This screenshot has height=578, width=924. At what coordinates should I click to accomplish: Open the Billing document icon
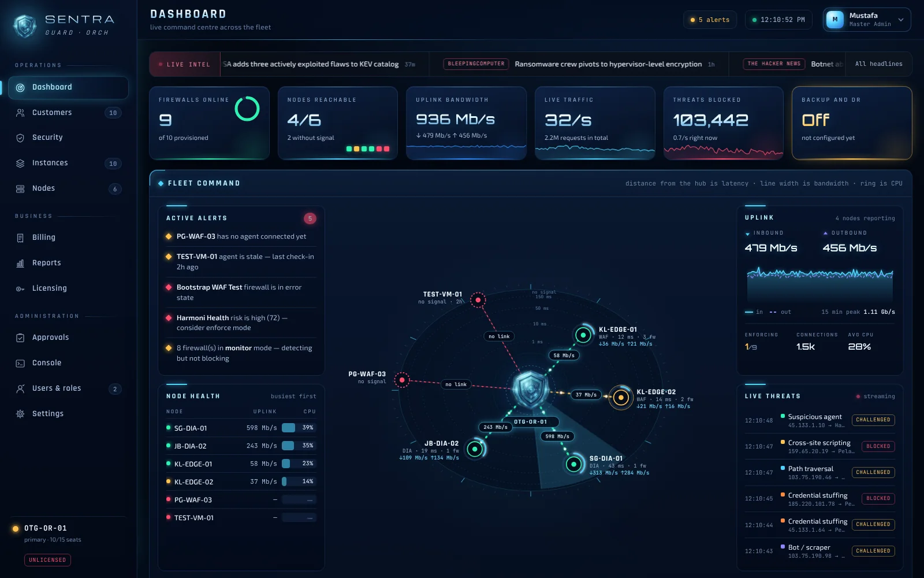click(x=20, y=238)
